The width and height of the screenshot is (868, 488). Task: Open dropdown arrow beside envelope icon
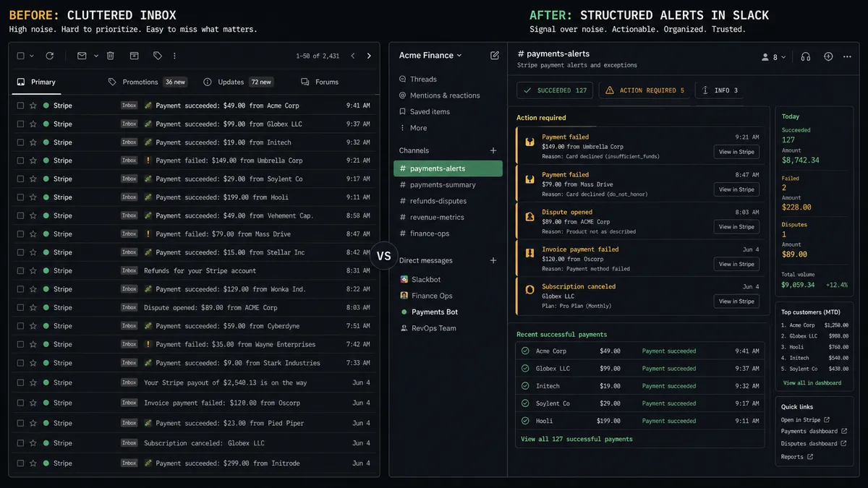[95, 56]
